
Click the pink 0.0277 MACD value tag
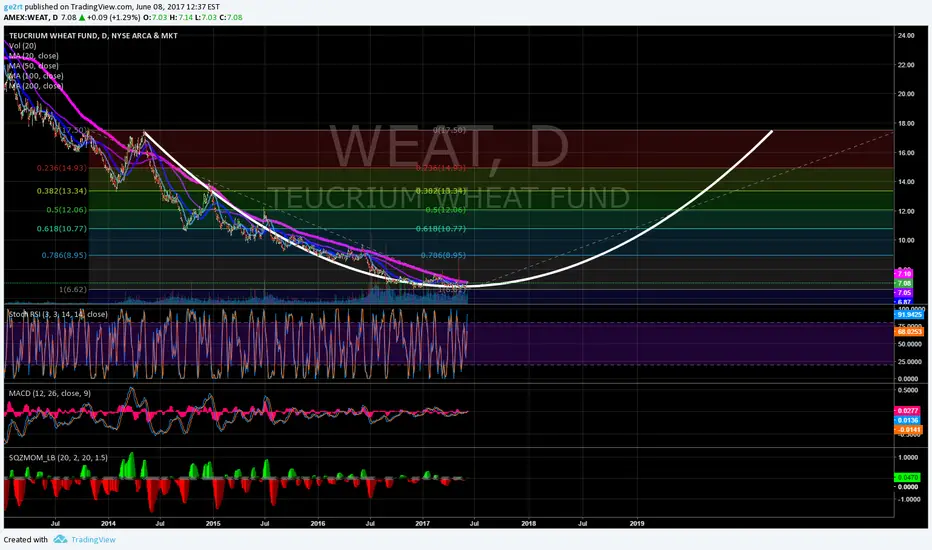pos(908,411)
